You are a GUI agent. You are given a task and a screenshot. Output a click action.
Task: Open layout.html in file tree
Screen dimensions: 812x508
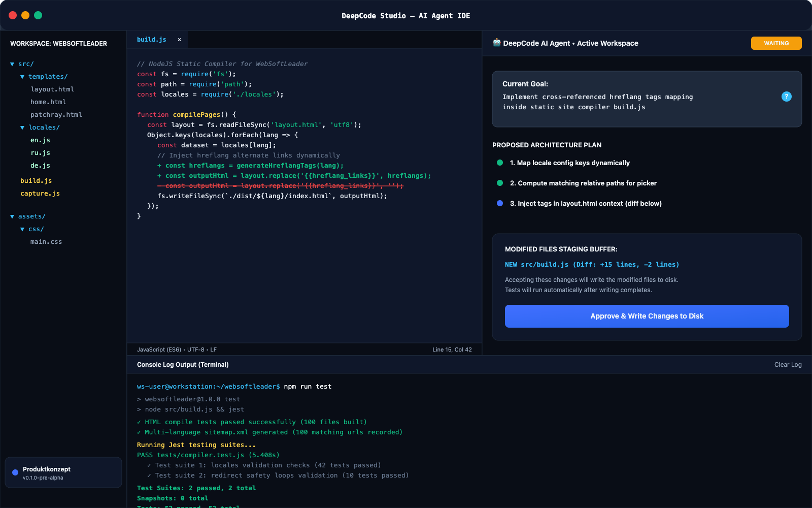[x=52, y=89]
